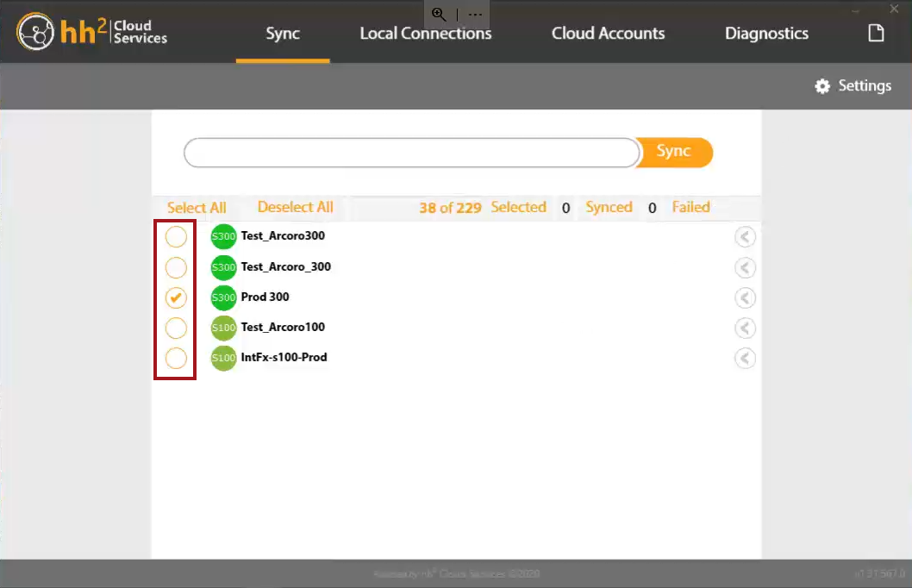Click the Test_Arcoro100 name
Screen dimensions: 912x588
click(x=283, y=327)
